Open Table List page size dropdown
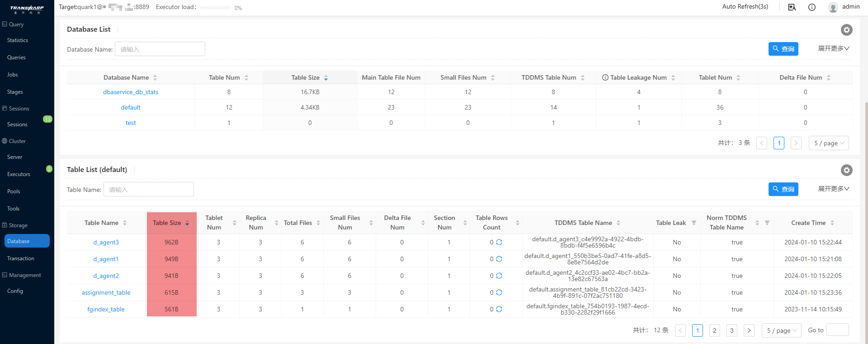This screenshot has width=868, height=344. coord(781,330)
